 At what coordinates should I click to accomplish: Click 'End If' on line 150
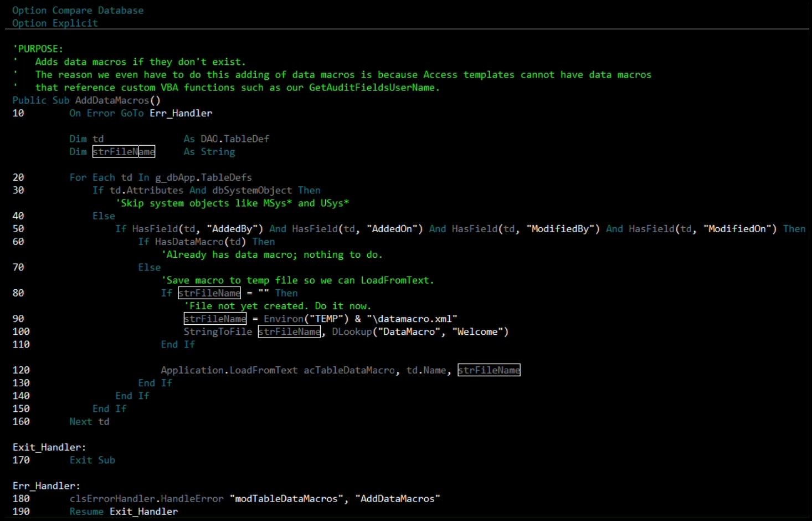(x=110, y=408)
